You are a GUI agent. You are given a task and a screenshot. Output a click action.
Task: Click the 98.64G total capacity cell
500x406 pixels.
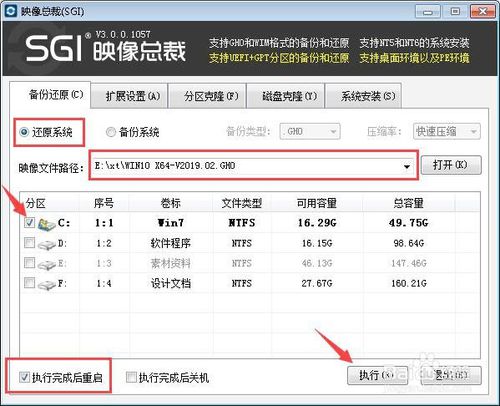point(409,243)
